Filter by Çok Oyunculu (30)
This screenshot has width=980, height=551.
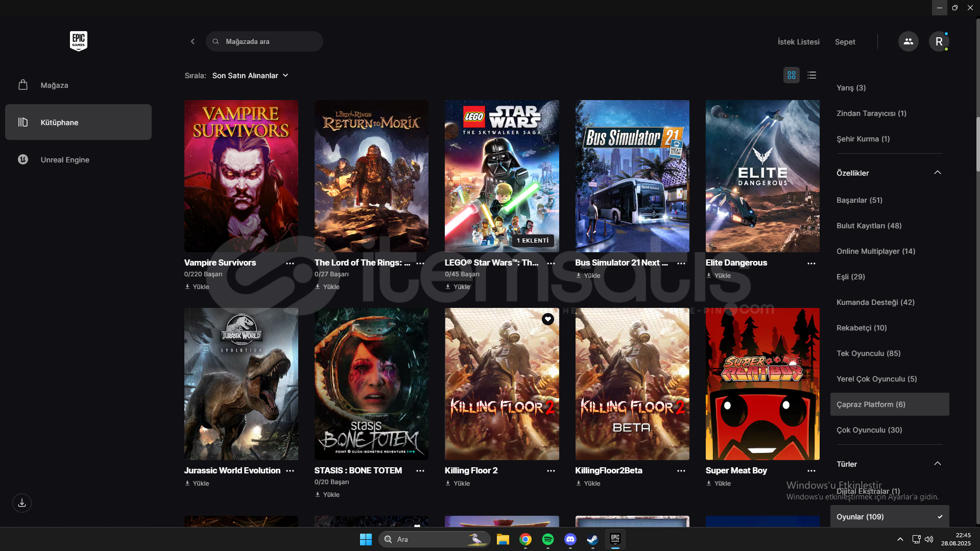click(x=889, y=430)
